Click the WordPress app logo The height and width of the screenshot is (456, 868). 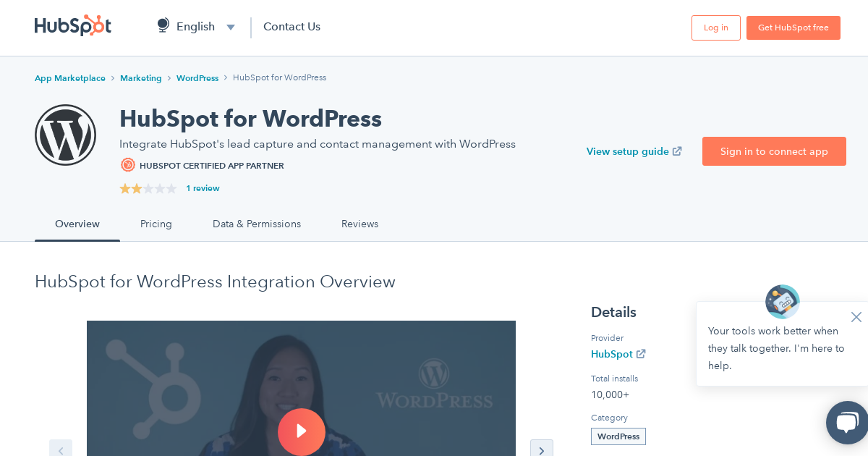(x=65, y=135)
